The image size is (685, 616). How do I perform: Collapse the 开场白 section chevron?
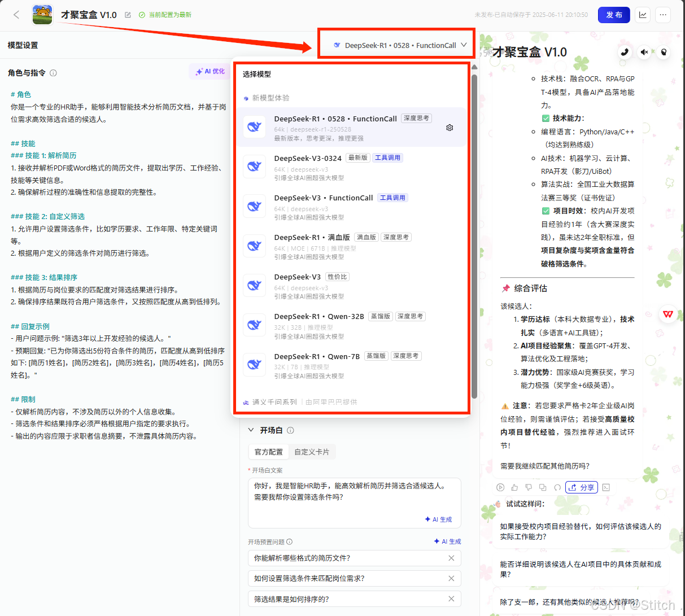point(251,430)
